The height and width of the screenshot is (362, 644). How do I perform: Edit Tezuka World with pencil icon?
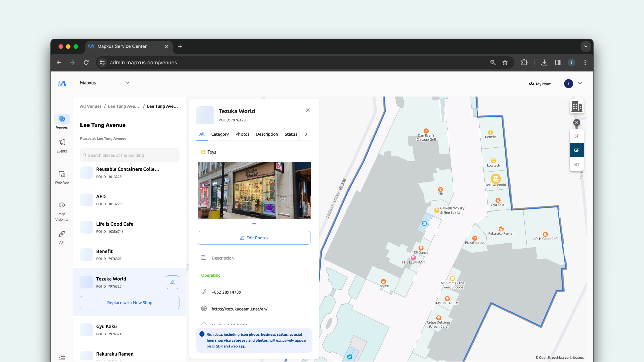(x=172, y=282)
